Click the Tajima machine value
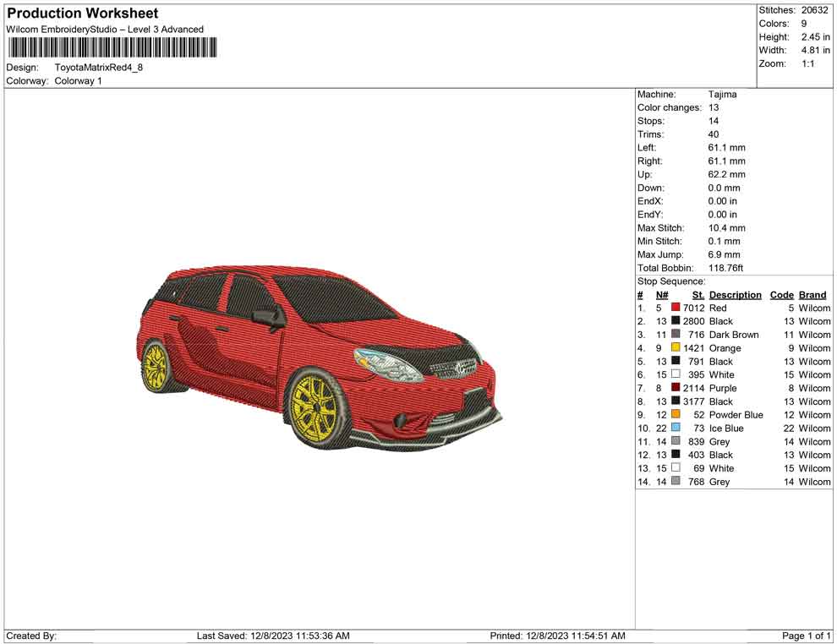 click(x=722, y=95)
